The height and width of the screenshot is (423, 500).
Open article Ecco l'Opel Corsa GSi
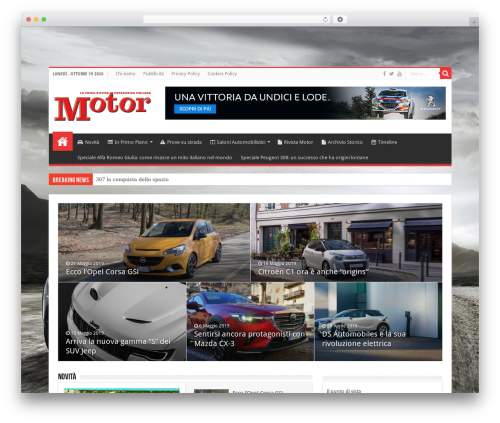tap(102, 272)
